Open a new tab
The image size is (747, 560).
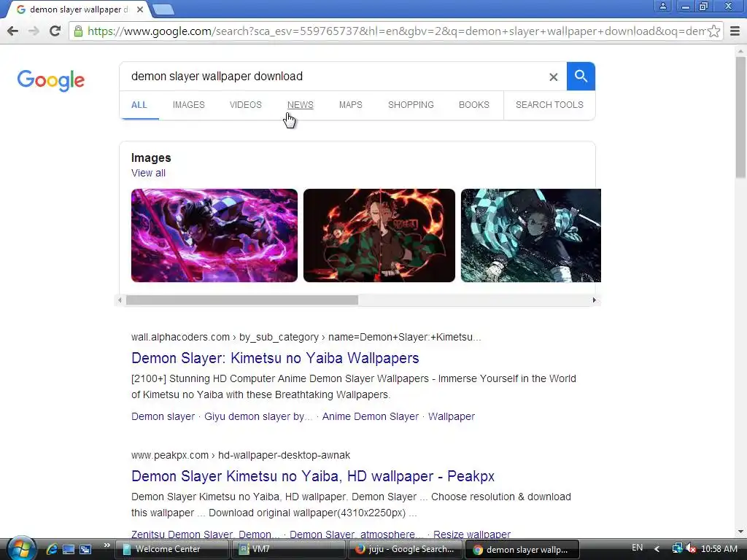164,9
